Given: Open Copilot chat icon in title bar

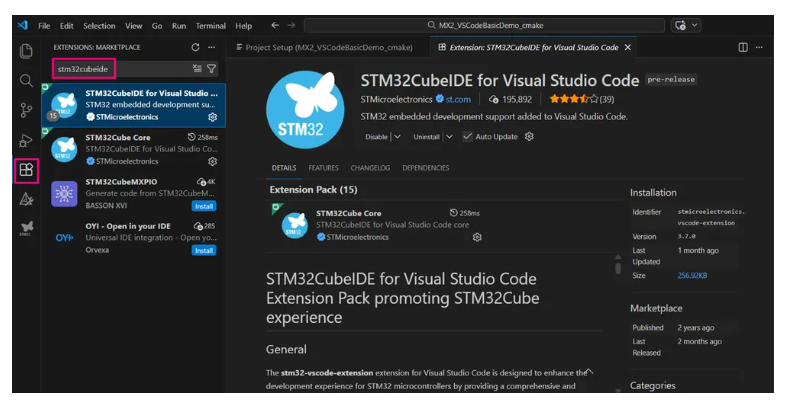Looking at the screenshot, I should (x=680, y=25).
